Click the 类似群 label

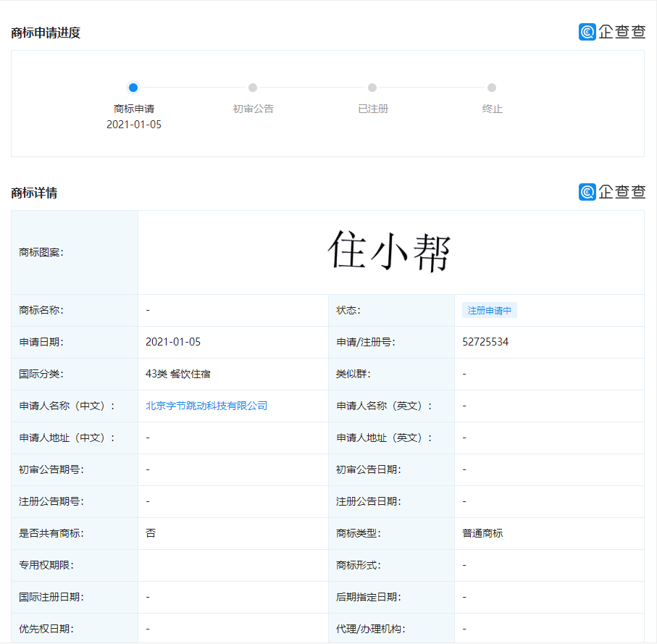353,374
